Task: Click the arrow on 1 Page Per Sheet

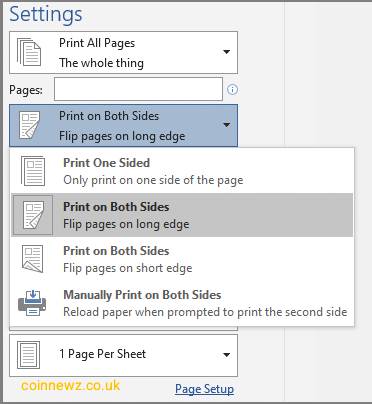Action: (x=226, y=355)
